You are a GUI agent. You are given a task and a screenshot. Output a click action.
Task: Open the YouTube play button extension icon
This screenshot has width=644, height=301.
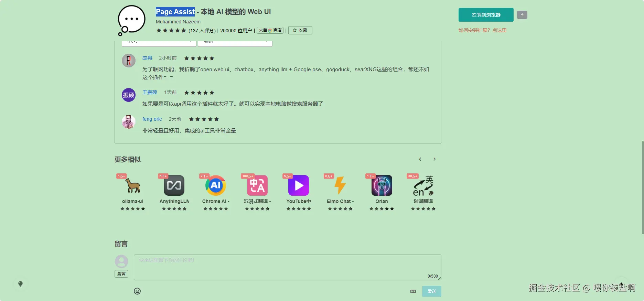(x=299, y=185)
